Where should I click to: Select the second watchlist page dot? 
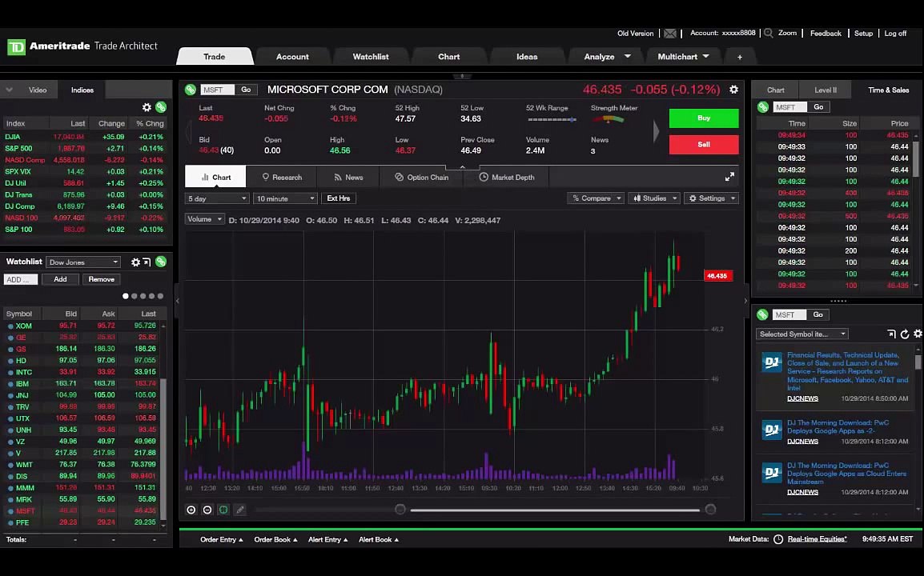point(134,296)
